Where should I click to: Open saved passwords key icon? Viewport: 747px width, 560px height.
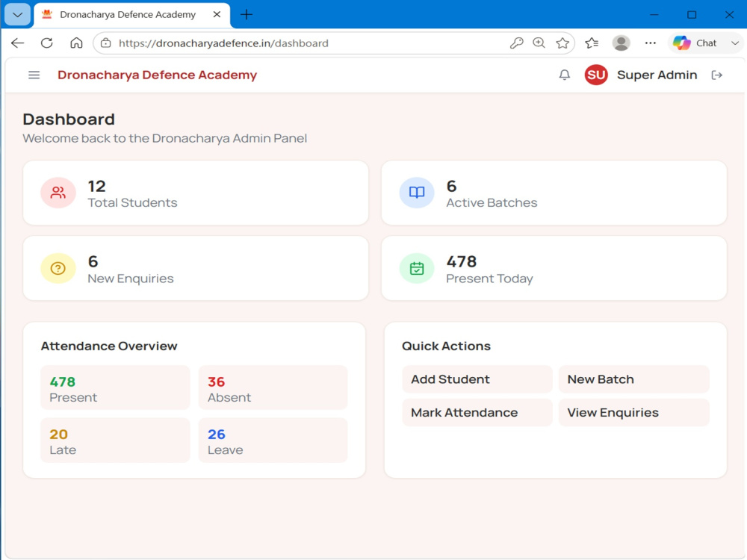click(516, 43)
